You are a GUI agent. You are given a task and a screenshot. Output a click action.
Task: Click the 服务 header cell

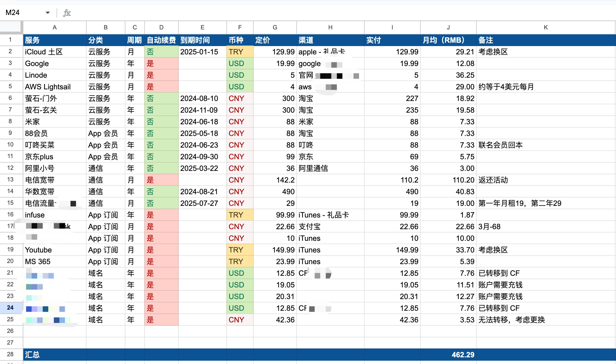pyautogui.click(x=55, y=40)
